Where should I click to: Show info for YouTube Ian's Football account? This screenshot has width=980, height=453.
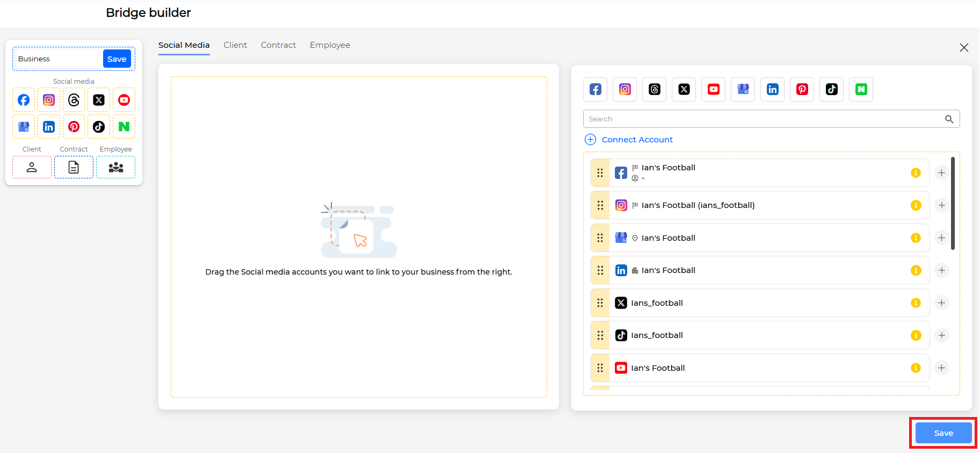point(916,368)
